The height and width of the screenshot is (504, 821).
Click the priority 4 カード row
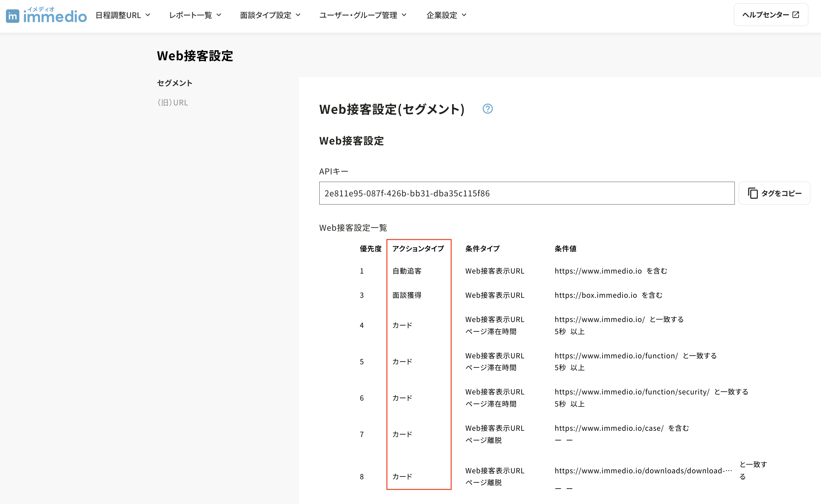402,325
